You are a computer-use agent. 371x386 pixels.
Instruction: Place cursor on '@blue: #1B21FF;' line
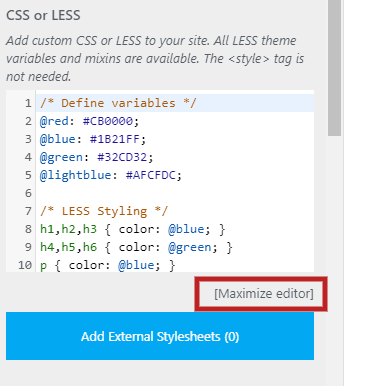pyautogui.click(x=93, y=139)
